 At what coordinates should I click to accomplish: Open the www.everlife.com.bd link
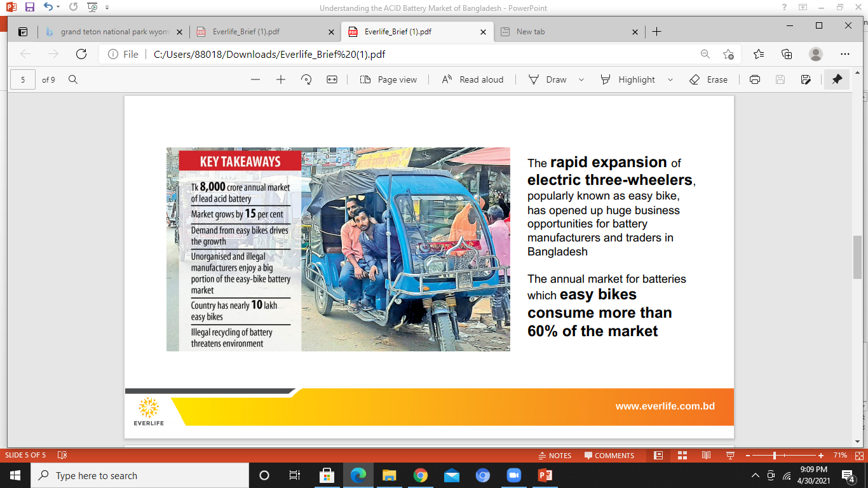coord(665,406)
